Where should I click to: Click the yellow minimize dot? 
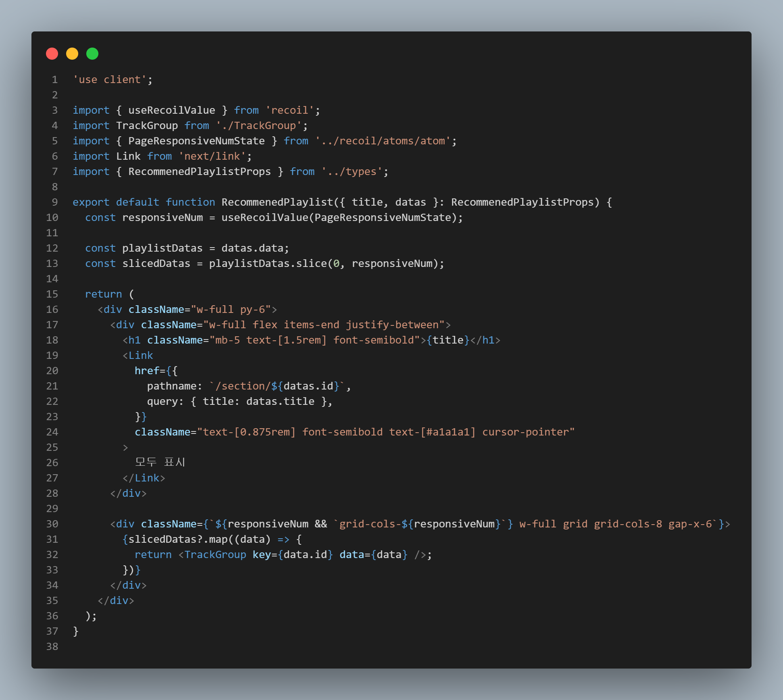click(72, 54)
